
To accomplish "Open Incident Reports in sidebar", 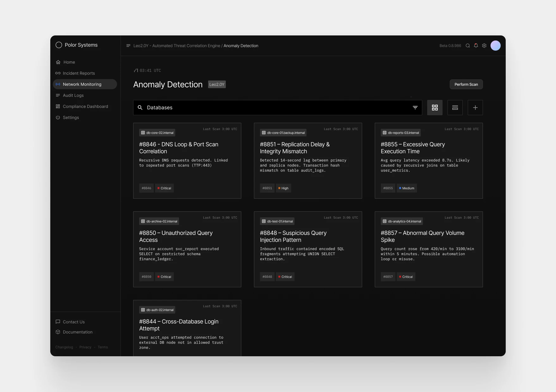I will click(79, 73).
